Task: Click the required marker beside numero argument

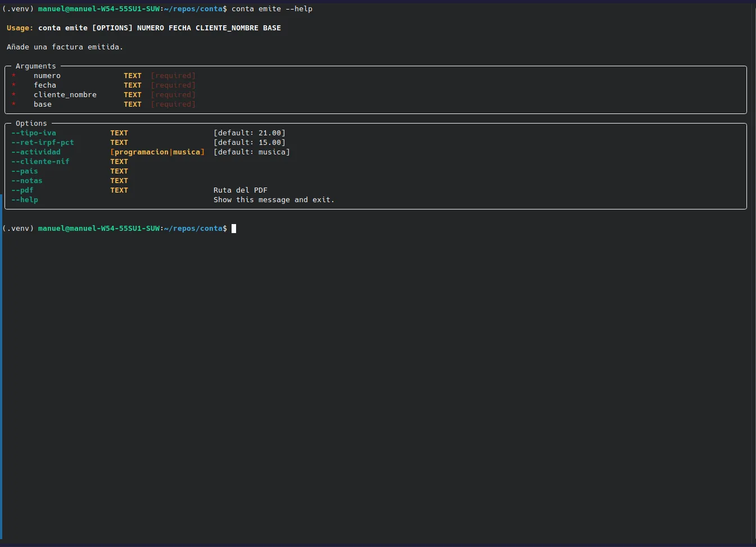Action: point(13,75)
